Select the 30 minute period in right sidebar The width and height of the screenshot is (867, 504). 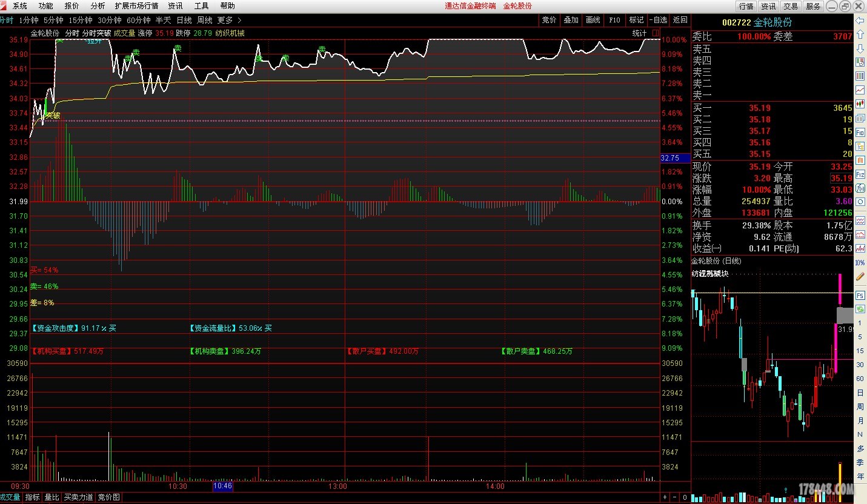coord(860,365)
